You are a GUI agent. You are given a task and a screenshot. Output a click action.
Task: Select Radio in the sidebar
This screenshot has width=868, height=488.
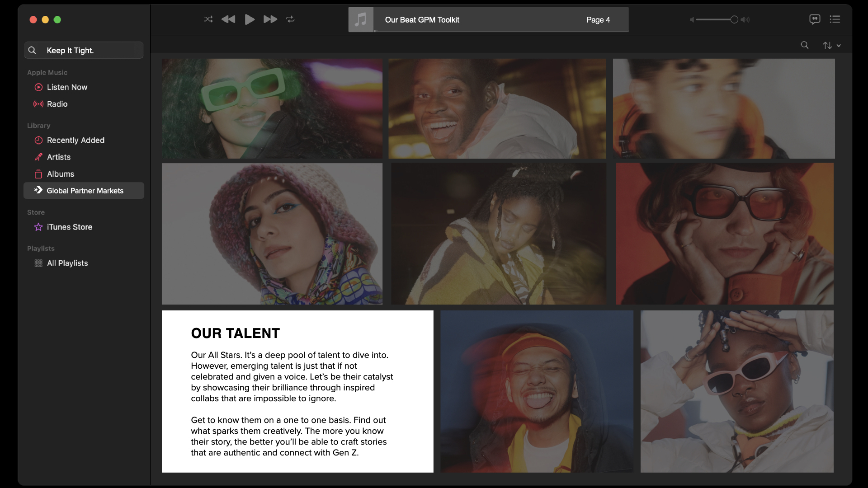[57, 104]
